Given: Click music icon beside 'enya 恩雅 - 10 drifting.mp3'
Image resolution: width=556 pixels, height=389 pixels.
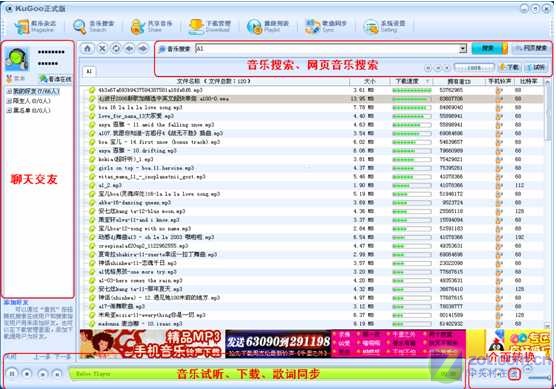Looking at the screenshot, I should 92,151.
